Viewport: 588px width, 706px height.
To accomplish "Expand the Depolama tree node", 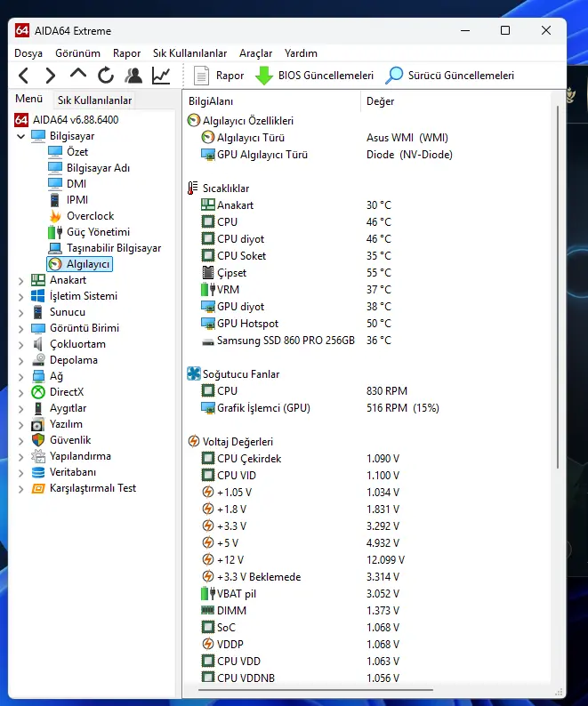I will [20, 361].
